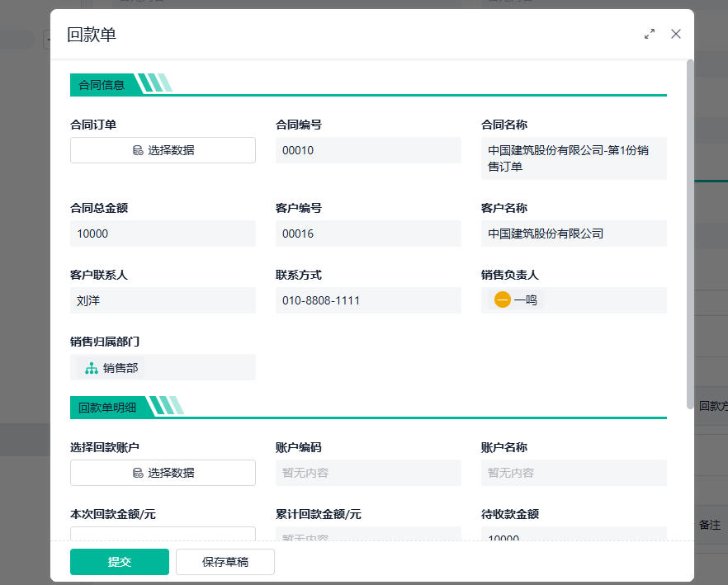
Task: Click the 合同编号 field showing 00010
Action: (x=368, y=150)
